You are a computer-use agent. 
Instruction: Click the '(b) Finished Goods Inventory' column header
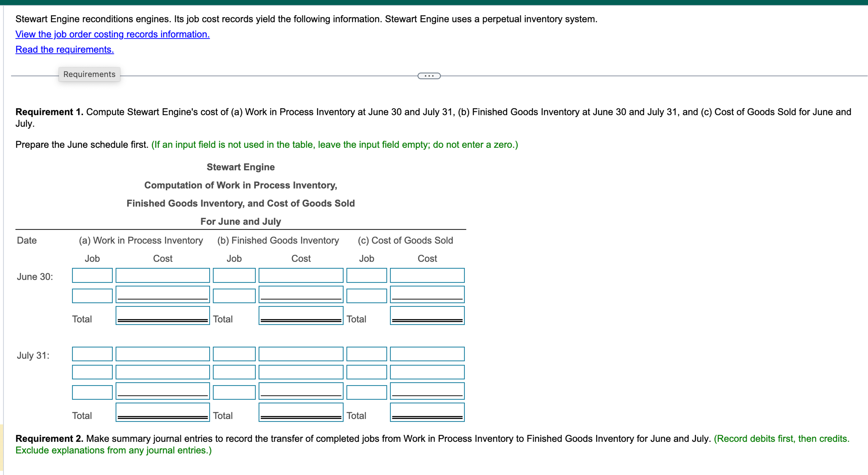(x=278, y=240)
